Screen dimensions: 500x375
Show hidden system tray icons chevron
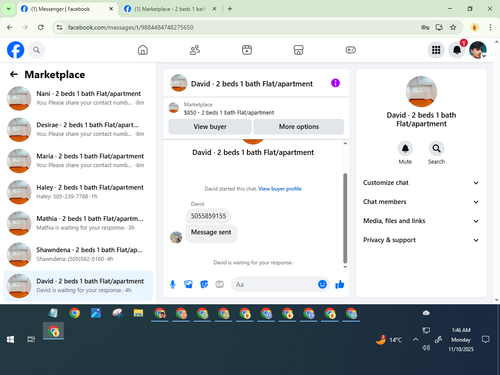click(x=415, y=340)
